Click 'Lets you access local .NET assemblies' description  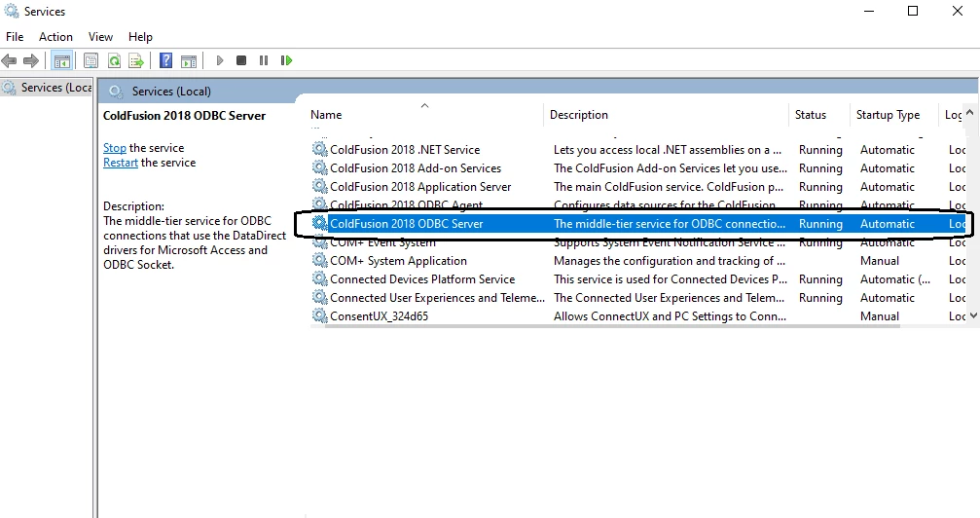[668, 150]
